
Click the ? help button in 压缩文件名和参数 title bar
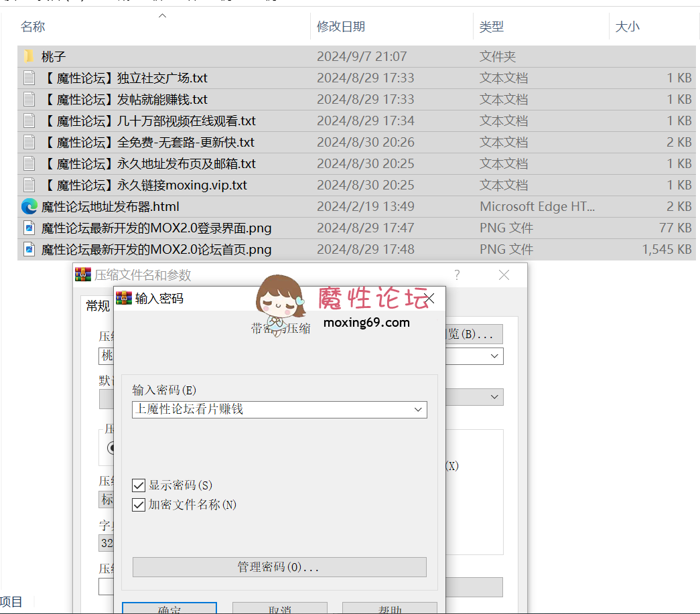pyautogui.click(x=457, y=275)
